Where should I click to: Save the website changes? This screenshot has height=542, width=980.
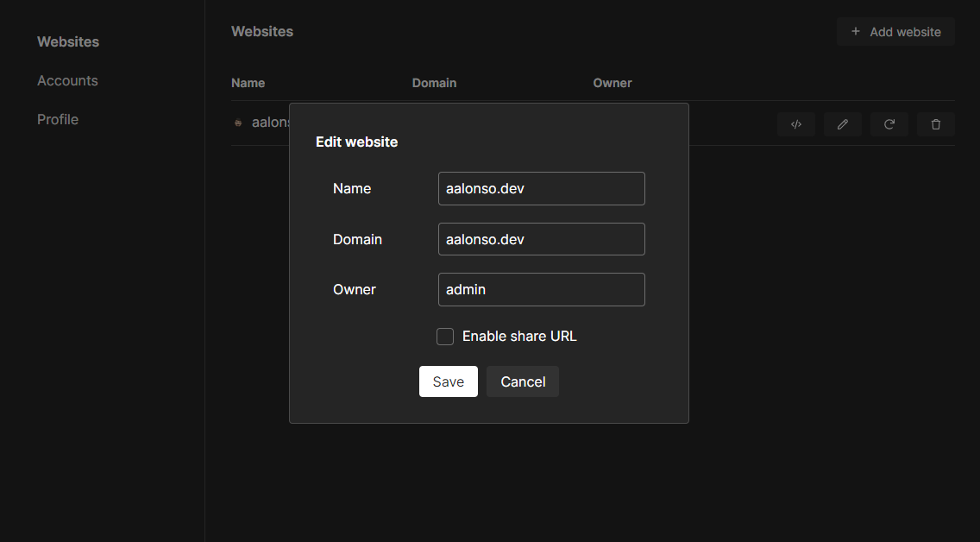point(448,381)
